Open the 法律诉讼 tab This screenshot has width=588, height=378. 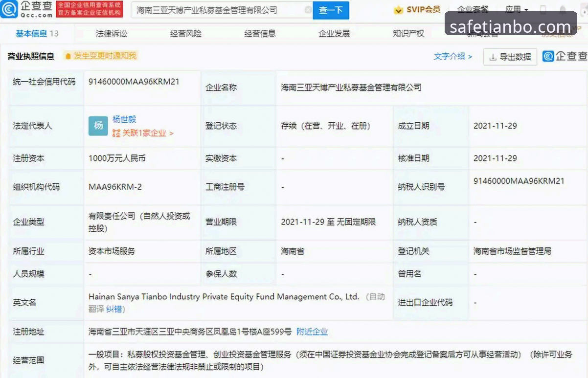click(111, 33)
